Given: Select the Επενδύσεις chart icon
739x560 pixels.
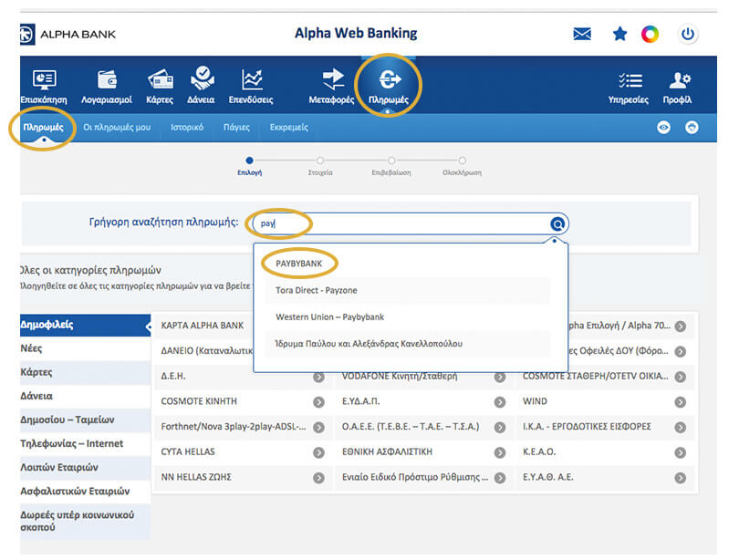Looking at the screenshot, I should click(251, 87).
